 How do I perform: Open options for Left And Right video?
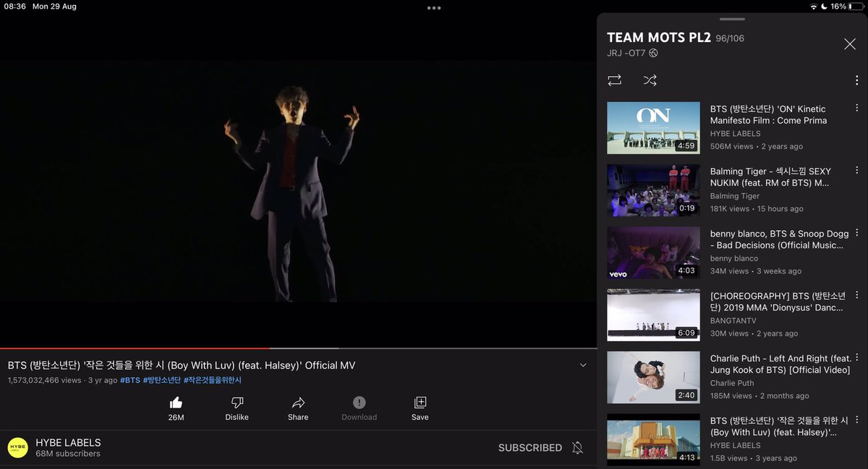click(x=856, y=358)
